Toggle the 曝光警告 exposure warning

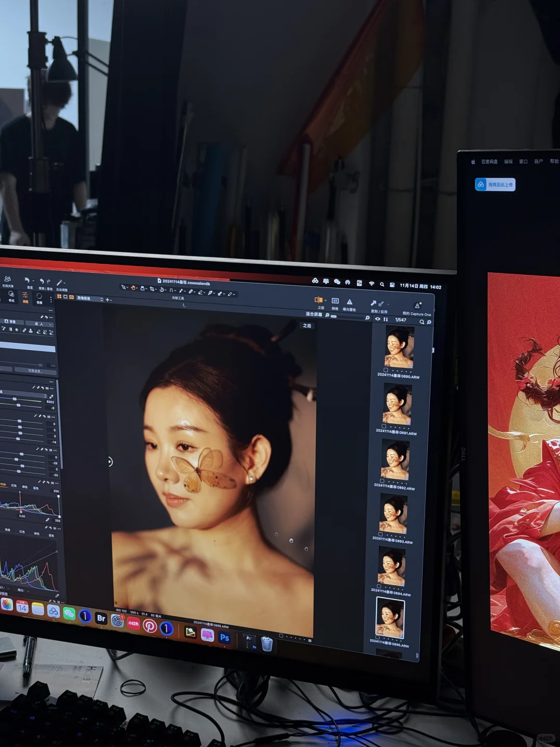[349, 302]
